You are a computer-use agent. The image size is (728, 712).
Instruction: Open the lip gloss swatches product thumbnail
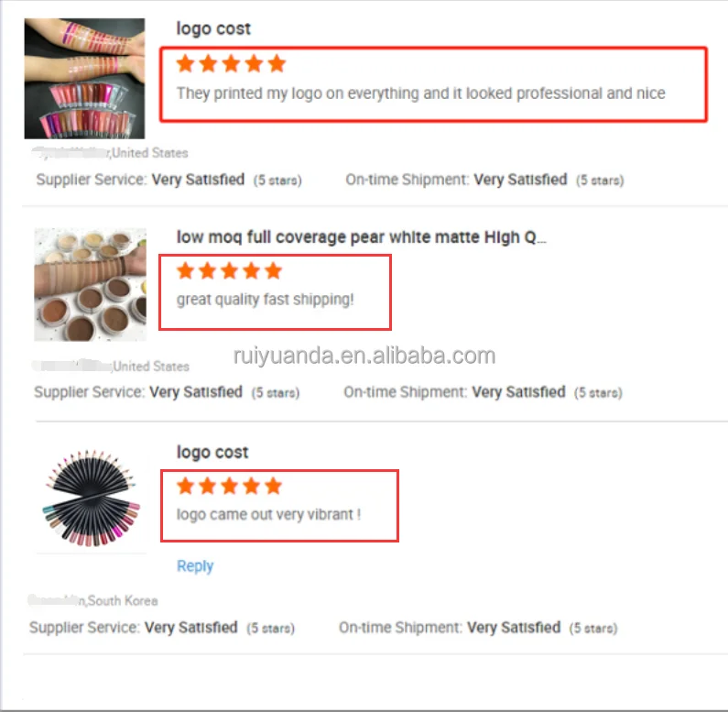[84, 79]
